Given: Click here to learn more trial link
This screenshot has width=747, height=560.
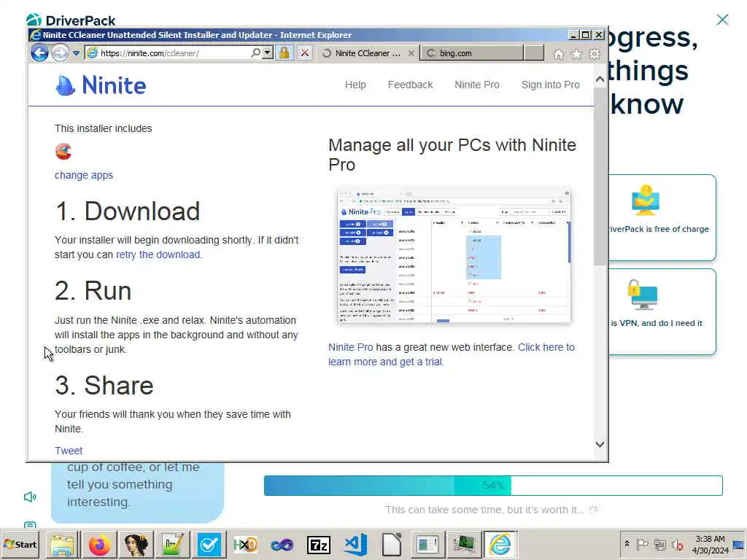Looking at the screenshot, I should 451,354.
